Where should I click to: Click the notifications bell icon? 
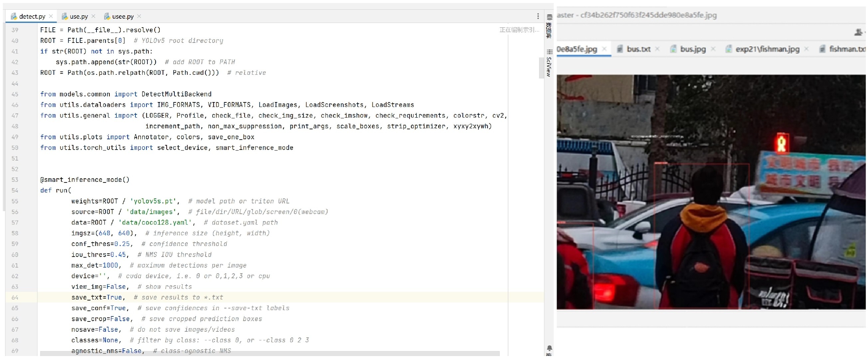coord(549,348)
